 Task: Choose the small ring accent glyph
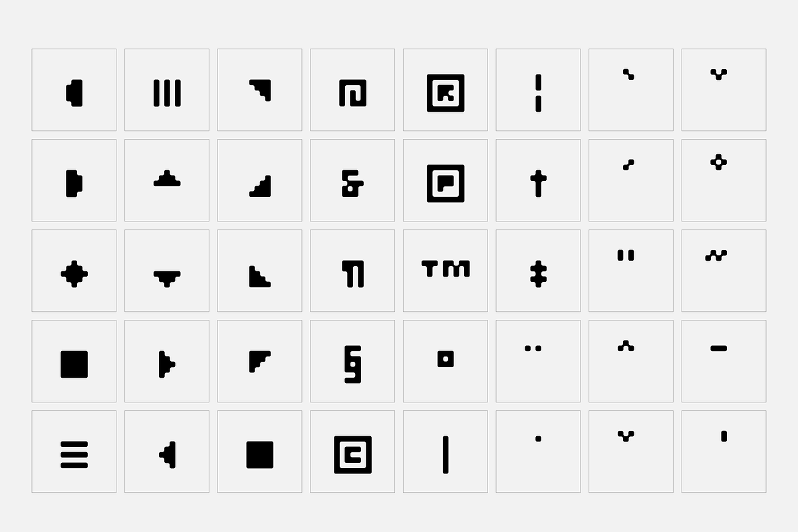tap(718, 162)
